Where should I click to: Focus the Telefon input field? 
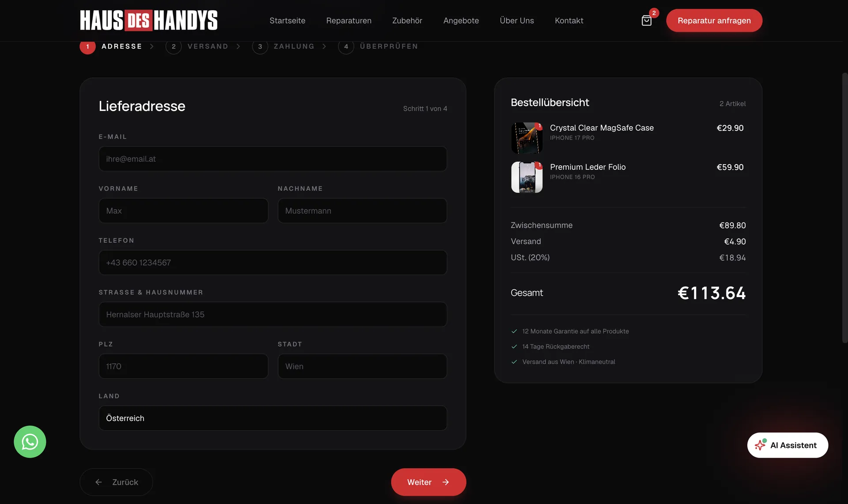click(x=273, y=263)
